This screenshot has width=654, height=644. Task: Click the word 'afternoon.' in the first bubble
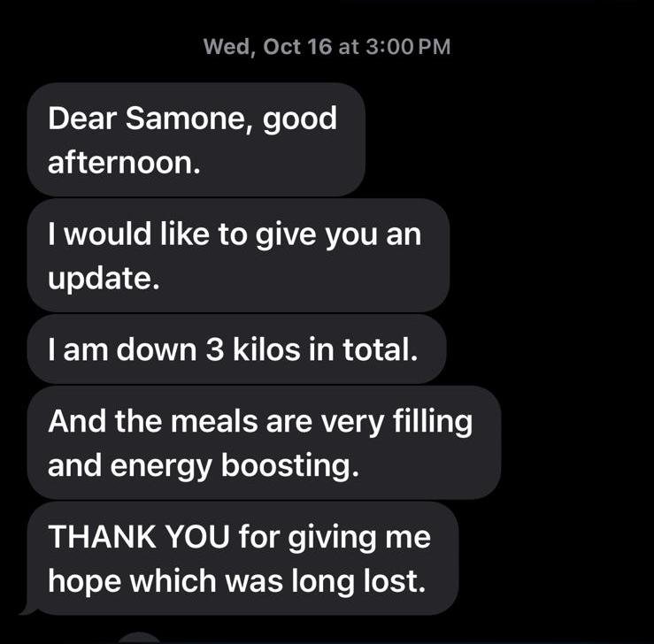(x=124, y=162)
